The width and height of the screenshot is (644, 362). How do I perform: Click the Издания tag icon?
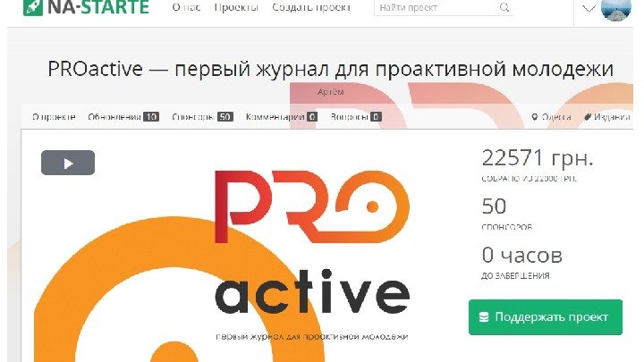588,117
